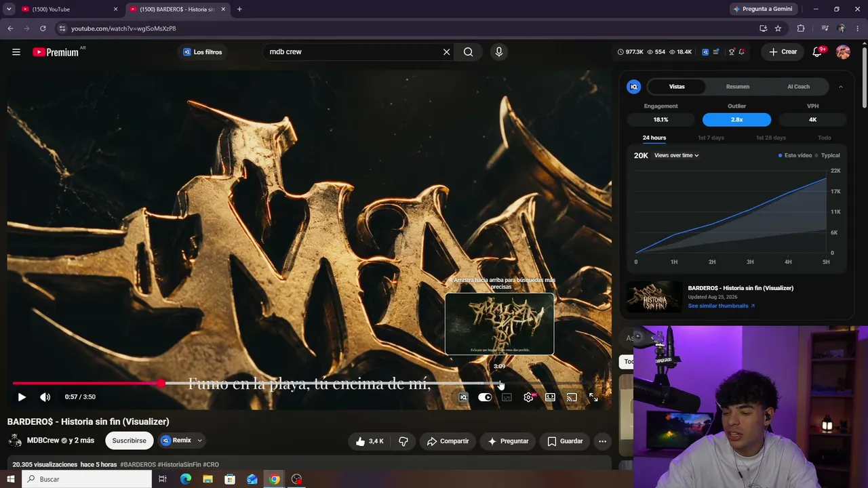The image size is (868, 488).
Task: Select the VPH 4K metric
Action: click(x=812, y=119)
